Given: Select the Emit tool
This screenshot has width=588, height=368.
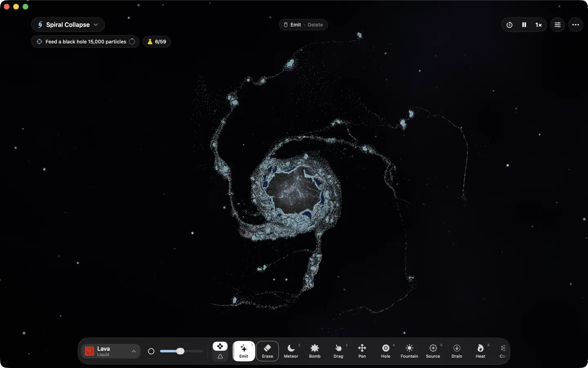Looking at the screenshot, I should click(244, 351).
